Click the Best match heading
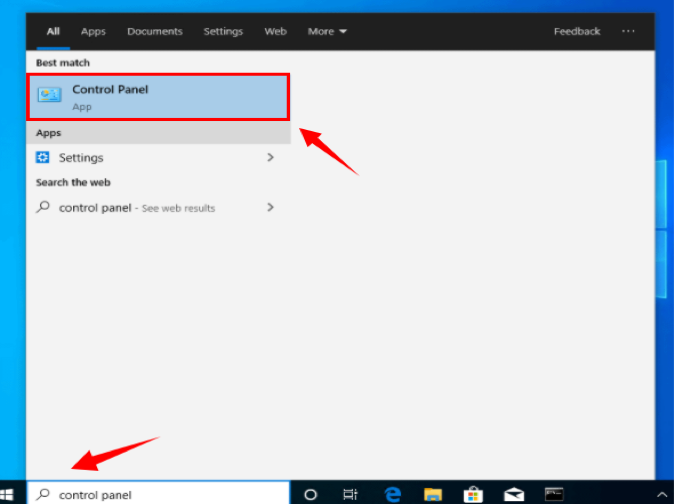The height and width of the screenshot is (504, 675). coord(63,63)
